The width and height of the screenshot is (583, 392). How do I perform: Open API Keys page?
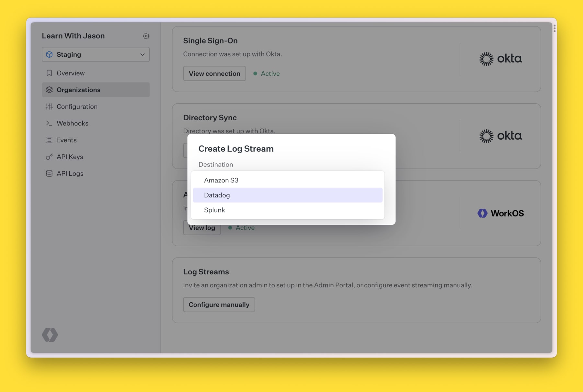click(96, 157)
